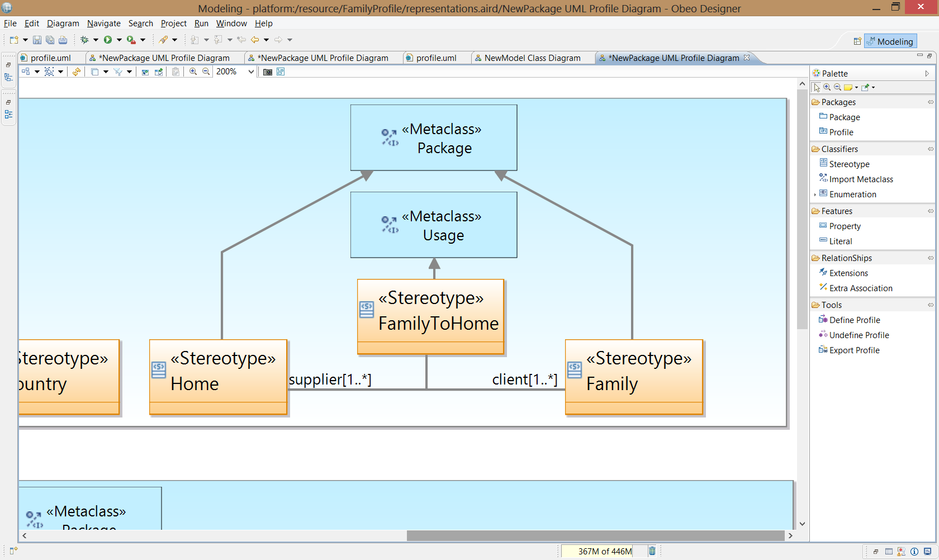
Task: Click the palette pin tool icon
Action: (x=865, y=87)
